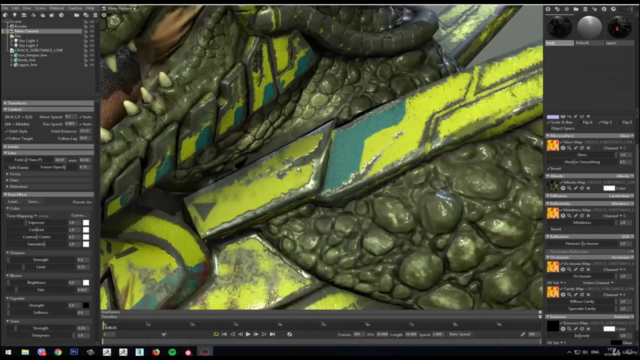Screen dimensions: 640x360
Task: Open Firefox from the Windows taskbar
Action: [x=156, y=352]
